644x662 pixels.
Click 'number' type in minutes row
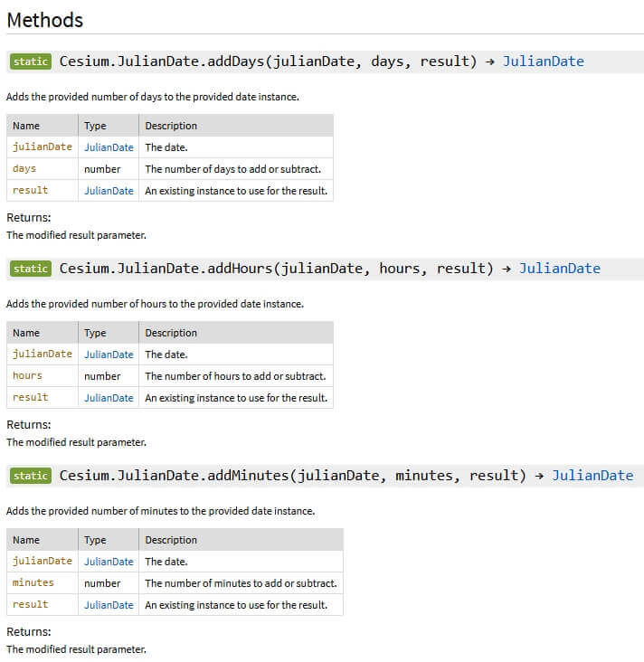pyautogui.click(x=102, y=583)
